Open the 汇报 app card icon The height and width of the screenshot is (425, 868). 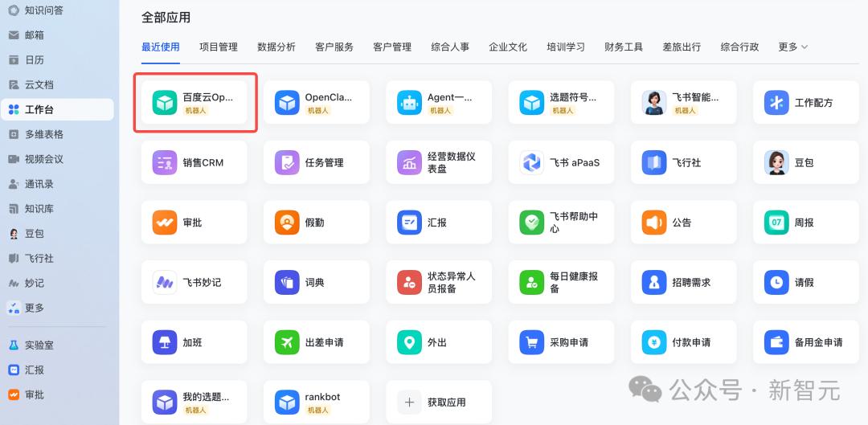coord(409,223)
